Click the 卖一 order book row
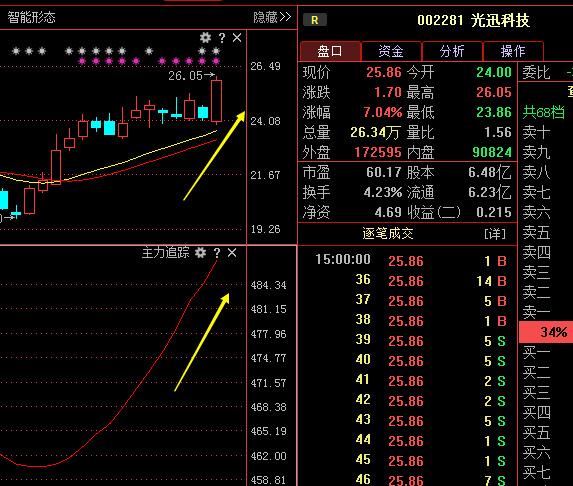The width and height of the screenshot is (573, 486). (546, 312)
